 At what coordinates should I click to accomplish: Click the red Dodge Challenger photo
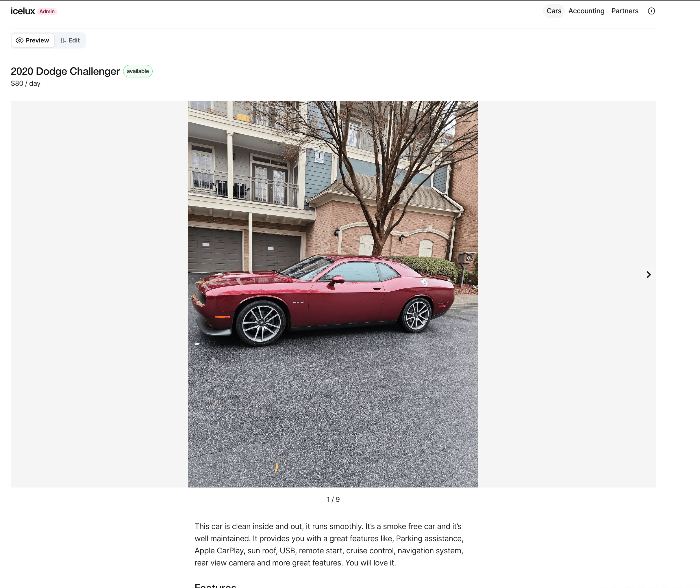333,294
